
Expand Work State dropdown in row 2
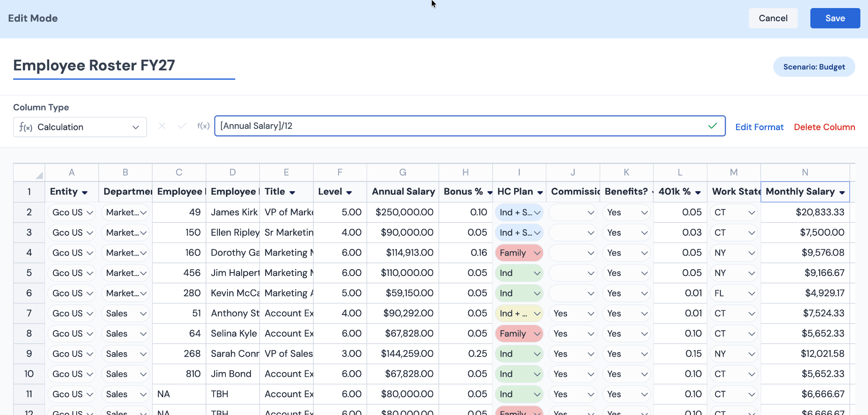click(x=751, y=212)
